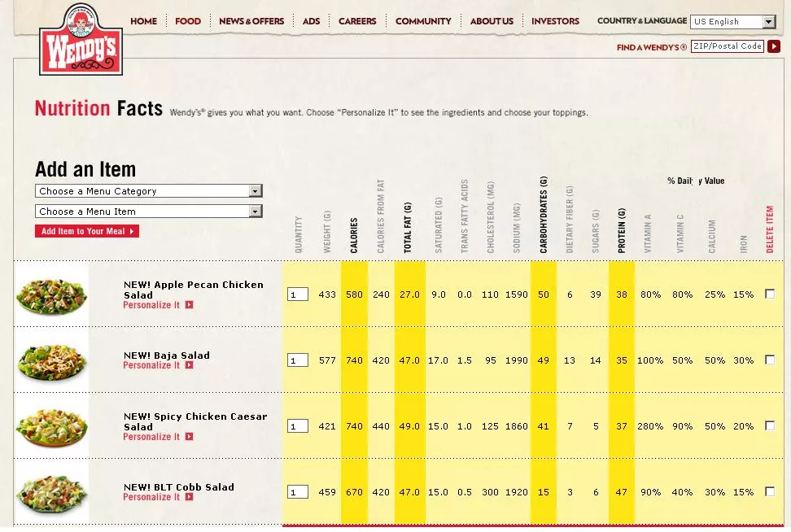
Task: Click quantity field for Apple Pecan Chicken Salad
Action: (298, 294)
